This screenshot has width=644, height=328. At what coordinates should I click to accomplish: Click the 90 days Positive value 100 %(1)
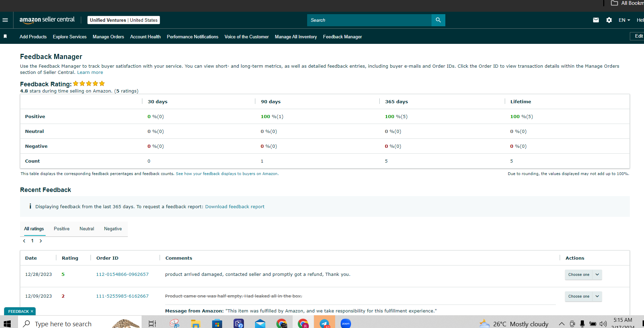272,117
